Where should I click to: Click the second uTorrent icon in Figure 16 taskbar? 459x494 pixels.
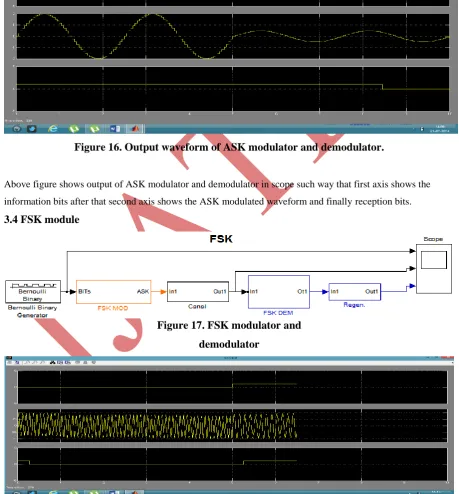(95, 129)
